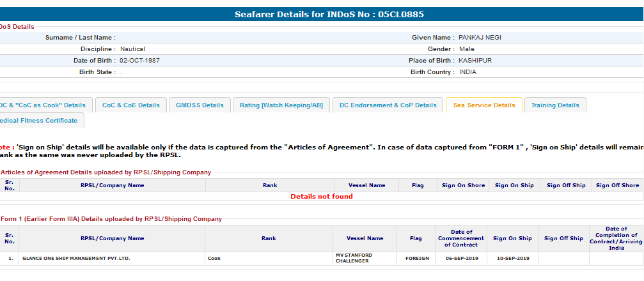Open the CoC & CoE Details tab

coord(131,105)
